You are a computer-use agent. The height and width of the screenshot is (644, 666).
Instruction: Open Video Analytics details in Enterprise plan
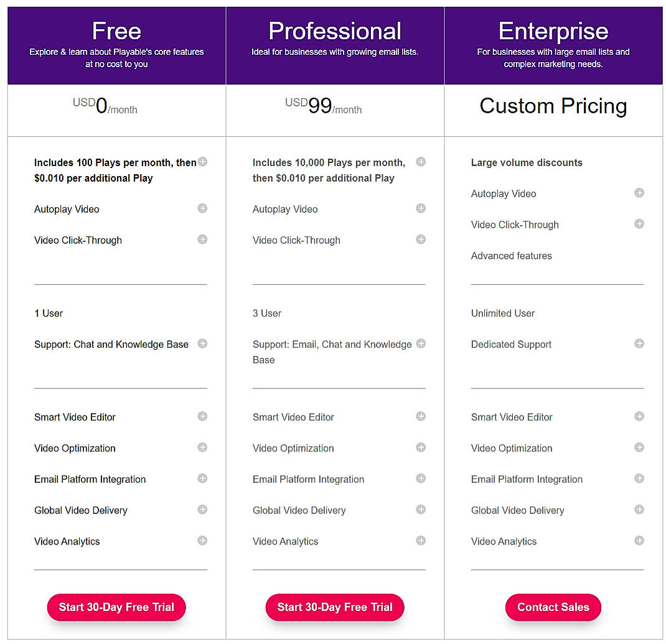639,541
